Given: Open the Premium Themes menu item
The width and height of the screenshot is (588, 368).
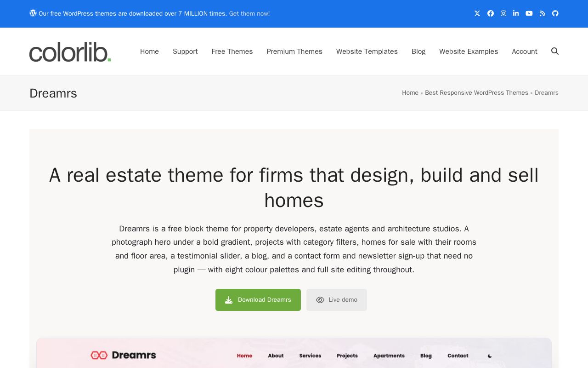Looking at the screenshot, I should (294, 52).
